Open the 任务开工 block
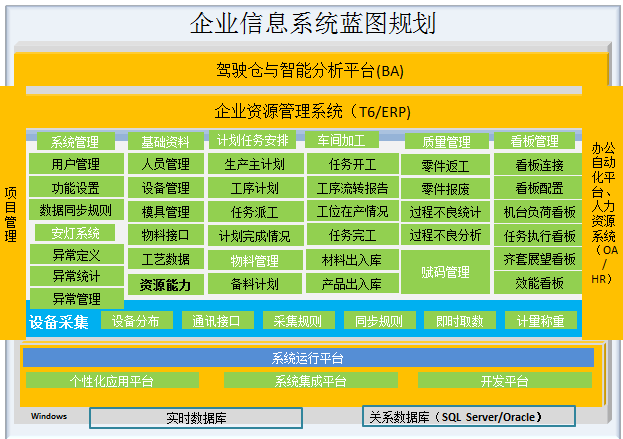 coord(352,164)
